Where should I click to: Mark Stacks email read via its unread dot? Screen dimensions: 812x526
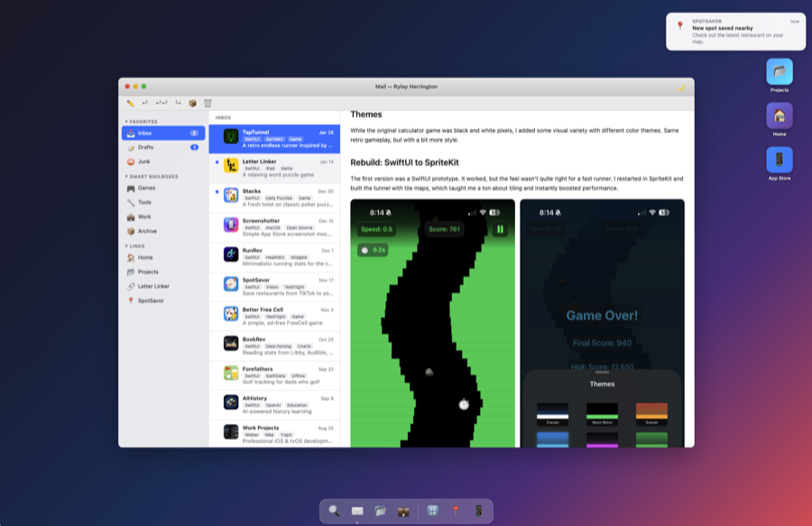(x=217, y=193)
